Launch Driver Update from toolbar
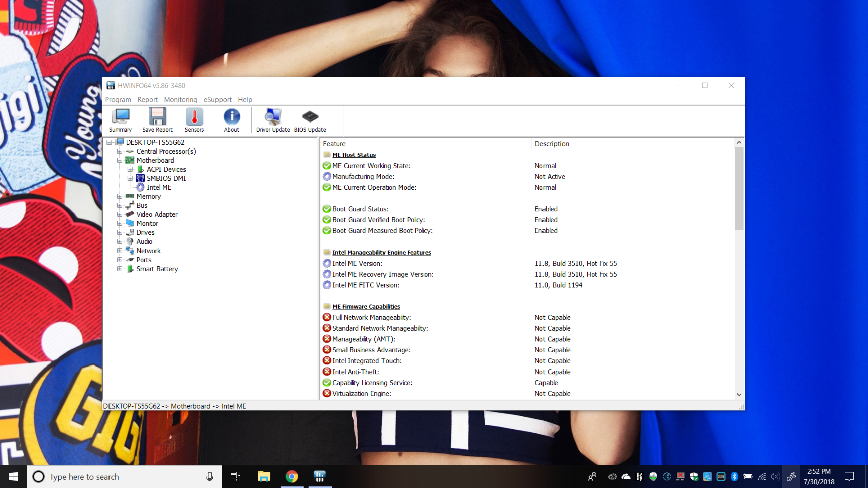The width and height of the screenshot is (868, 488). [x=273, y=120]
